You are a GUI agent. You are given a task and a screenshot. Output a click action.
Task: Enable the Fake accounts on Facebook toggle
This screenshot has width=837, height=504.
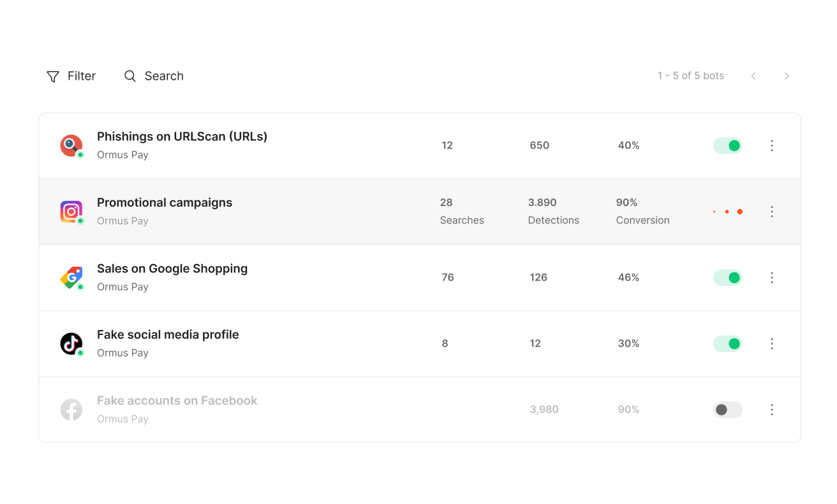(728, 410)
